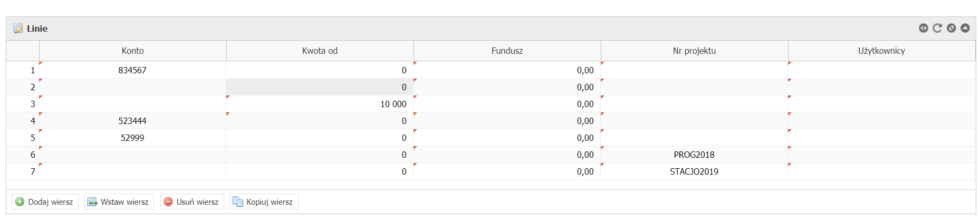The height and width of the screenshot is (220, 980).
Task: Copy row with Kopiuj wiersz button
Action: pyautogui.click(x=264, y=202)
